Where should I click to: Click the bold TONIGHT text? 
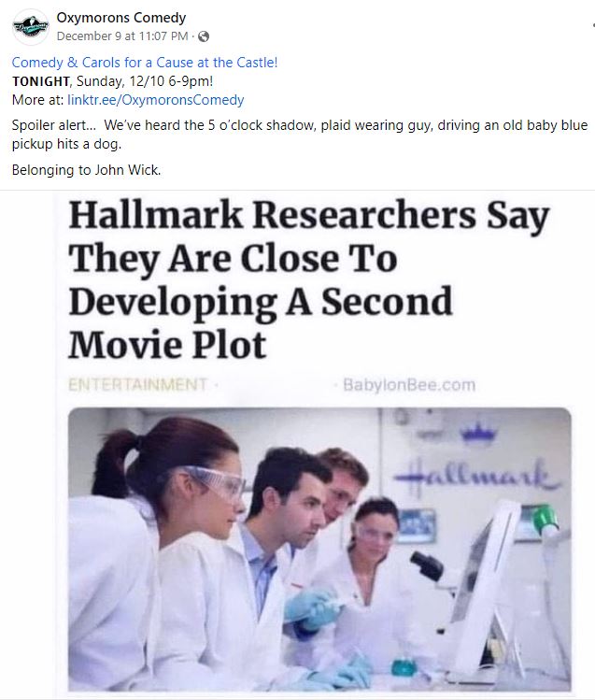tap(41, 81)
